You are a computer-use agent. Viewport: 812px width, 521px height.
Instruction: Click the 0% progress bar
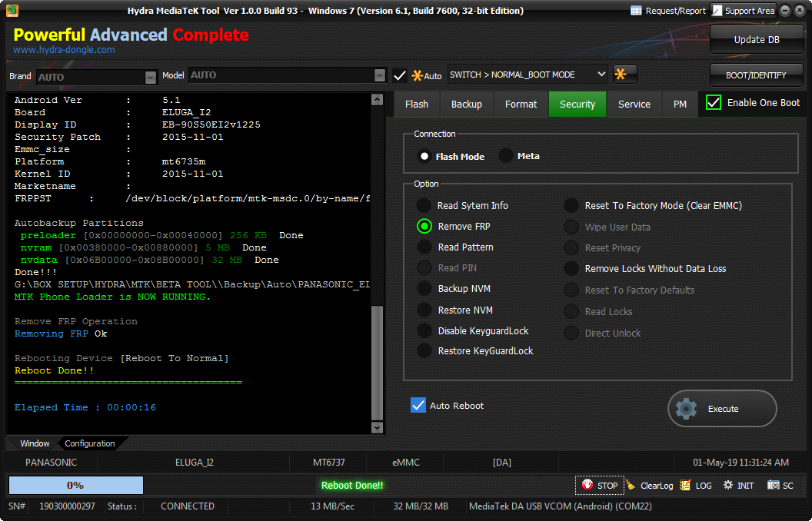(75, 486)
